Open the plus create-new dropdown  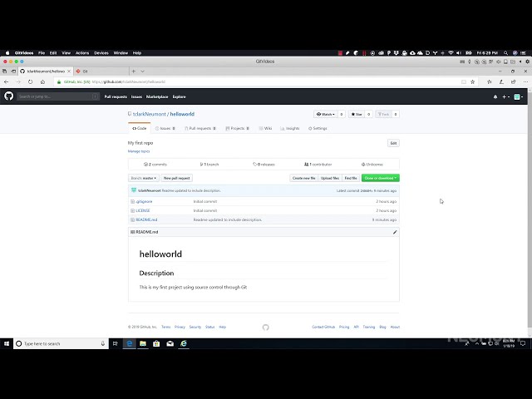tap(505, 96)
